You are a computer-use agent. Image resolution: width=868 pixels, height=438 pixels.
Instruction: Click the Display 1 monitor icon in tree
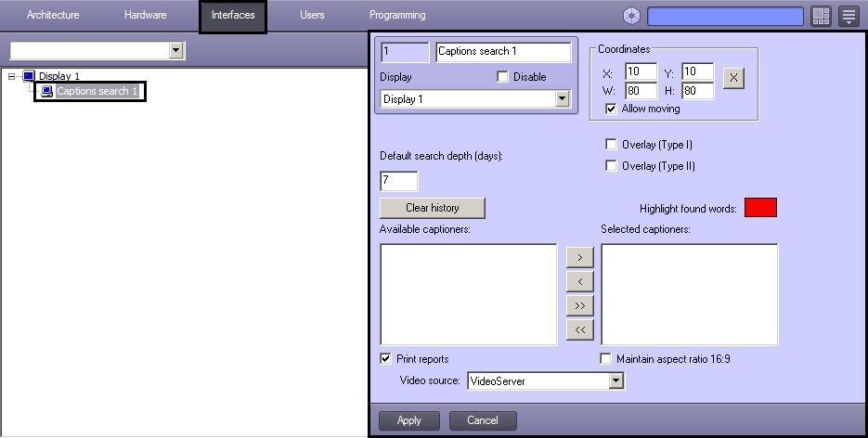pyautogui.click(x=29, y=76)
